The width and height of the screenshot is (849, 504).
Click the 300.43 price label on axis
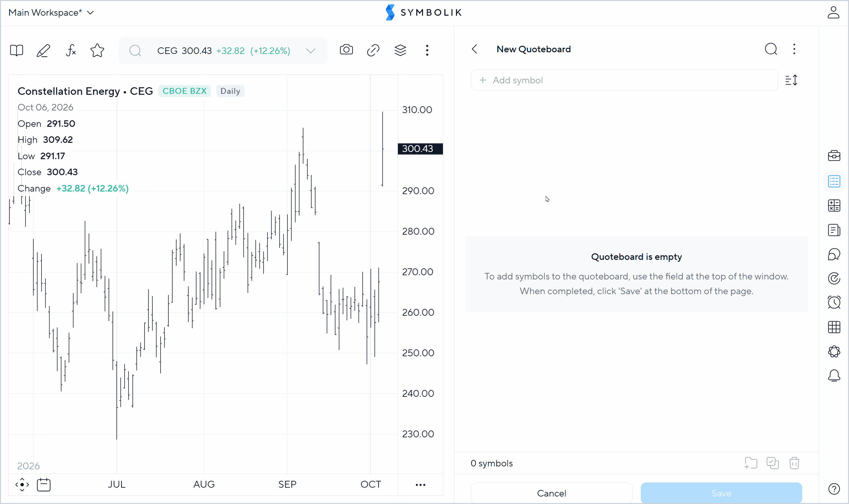coord(420,149)
